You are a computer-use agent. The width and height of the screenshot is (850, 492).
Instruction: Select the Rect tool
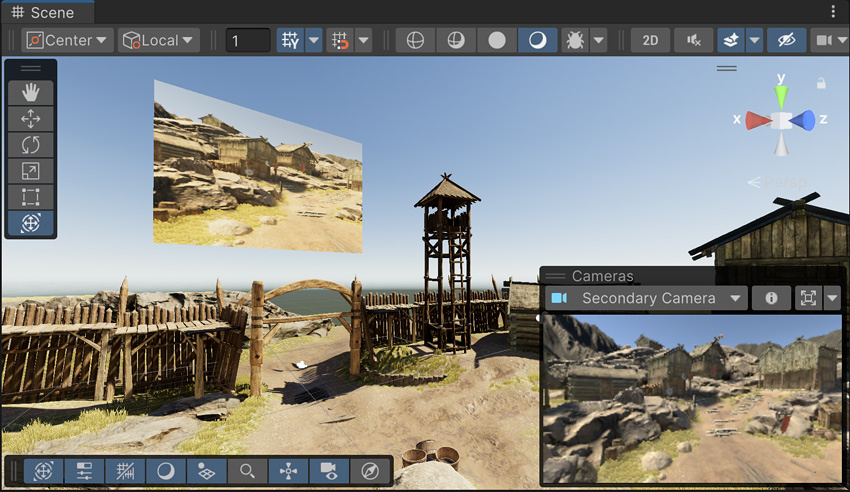[30, 197]
